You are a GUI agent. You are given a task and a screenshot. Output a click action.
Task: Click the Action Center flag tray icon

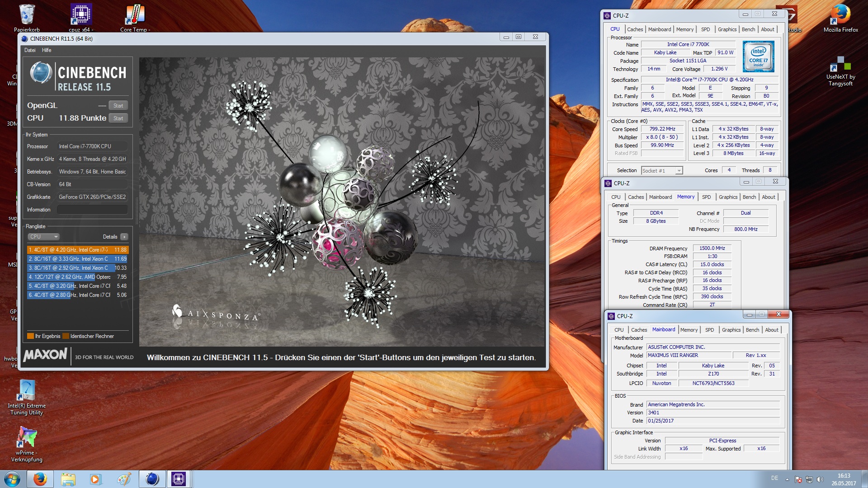coord(798,479)
